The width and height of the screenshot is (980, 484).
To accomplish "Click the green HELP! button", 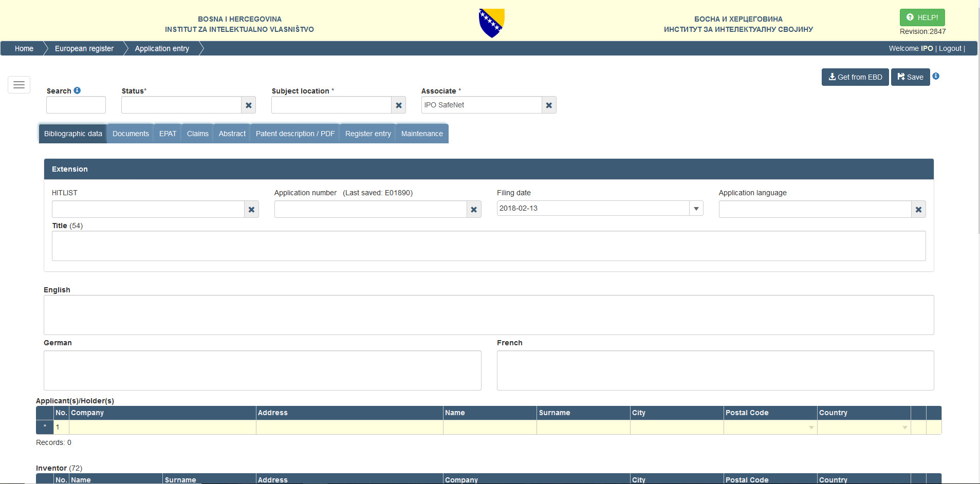I will 922,17.
